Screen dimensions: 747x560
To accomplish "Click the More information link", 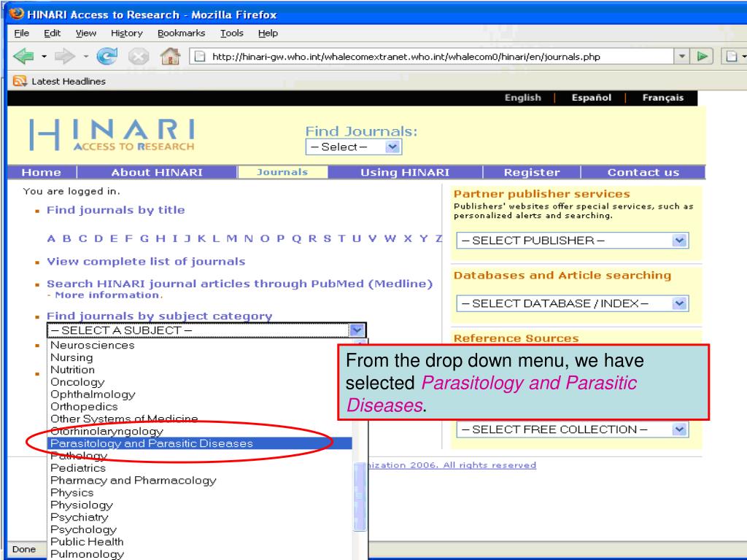I will point(109,295).
